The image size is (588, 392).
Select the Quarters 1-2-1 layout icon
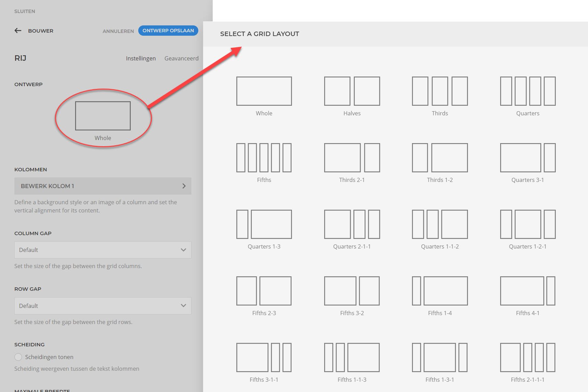pos(528,224)
